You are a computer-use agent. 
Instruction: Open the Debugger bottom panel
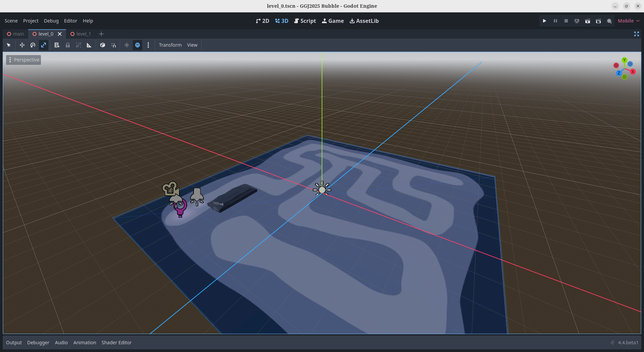pos(38,343)
